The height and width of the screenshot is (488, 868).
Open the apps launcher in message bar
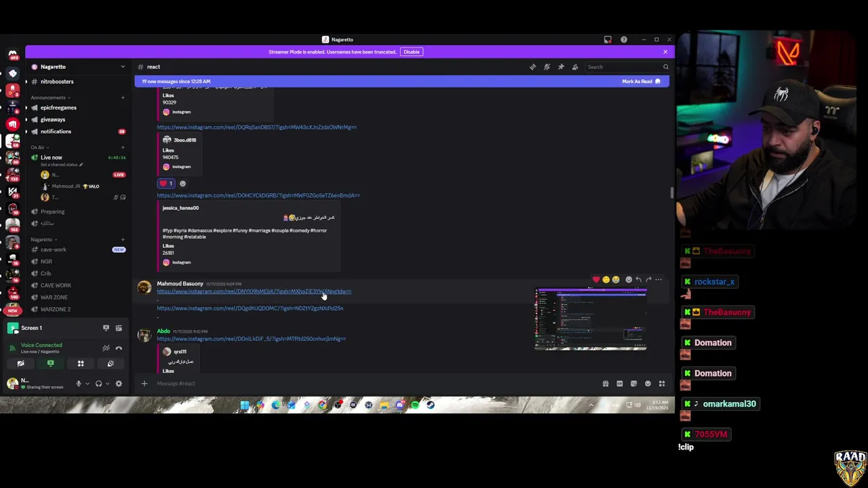pos(662,384)
